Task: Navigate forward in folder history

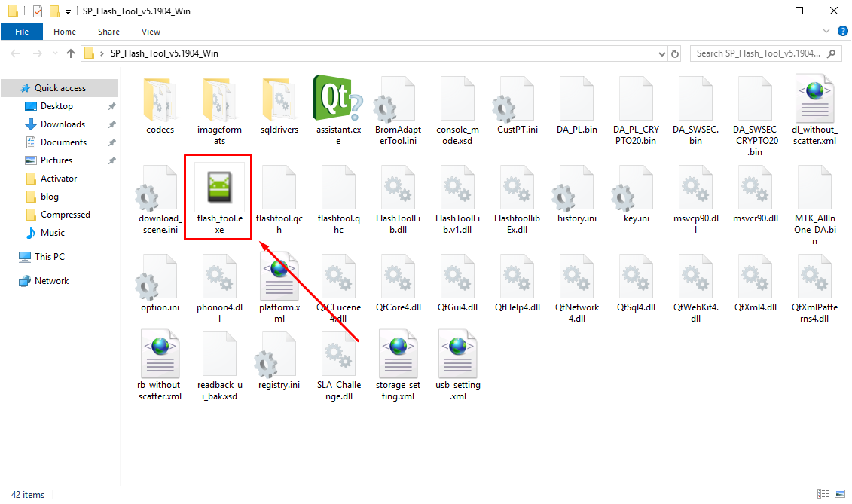Action: (x=37, y=53)
